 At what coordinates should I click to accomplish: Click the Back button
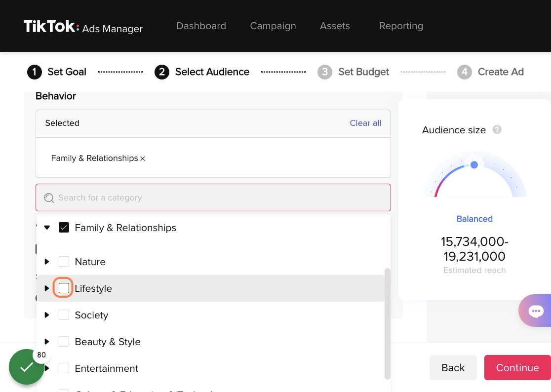tap(453, 367)
